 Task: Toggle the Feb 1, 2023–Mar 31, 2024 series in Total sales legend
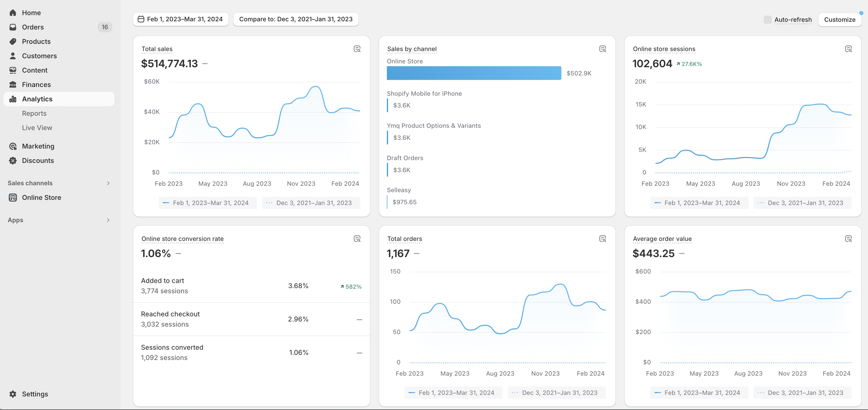pos(208,203)
